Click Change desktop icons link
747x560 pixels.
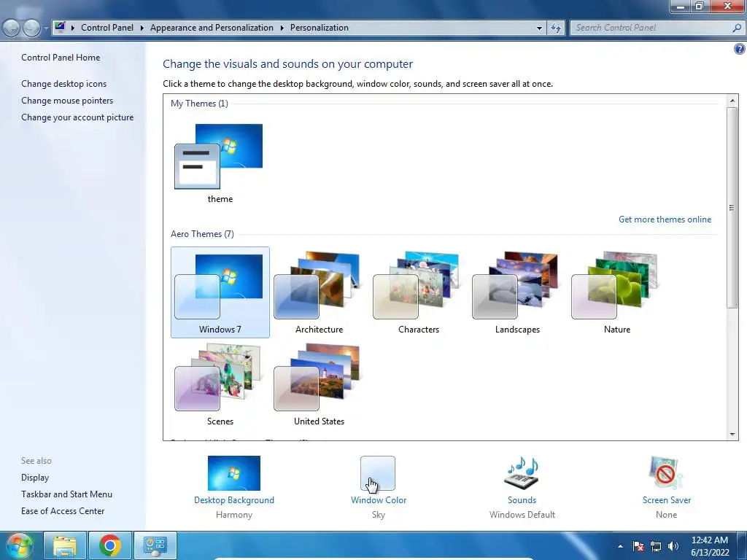point(64,84)
